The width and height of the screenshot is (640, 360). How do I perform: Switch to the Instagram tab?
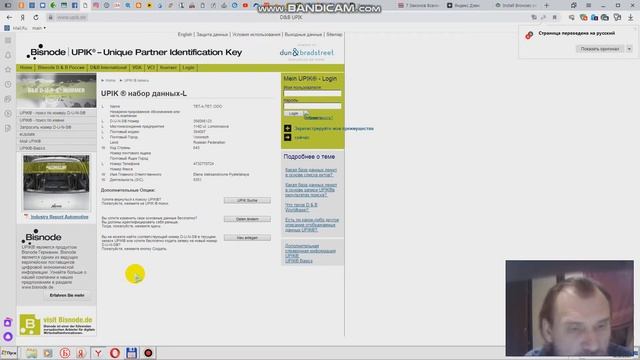click(96, 5)
